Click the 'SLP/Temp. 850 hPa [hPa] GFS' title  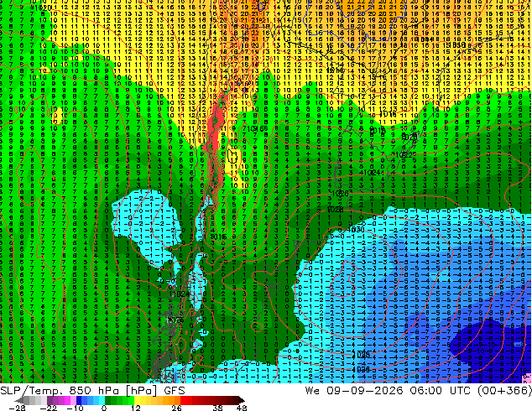92,391
